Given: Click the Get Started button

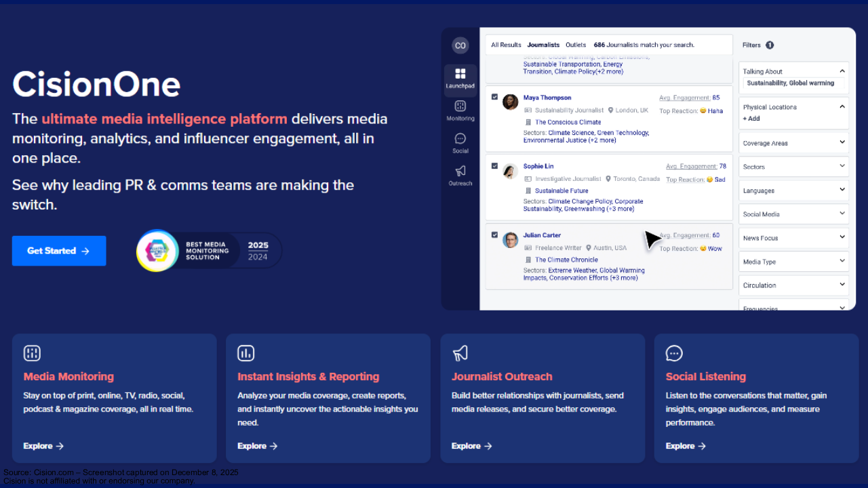Looking at the screenshot, I should 59,251.
